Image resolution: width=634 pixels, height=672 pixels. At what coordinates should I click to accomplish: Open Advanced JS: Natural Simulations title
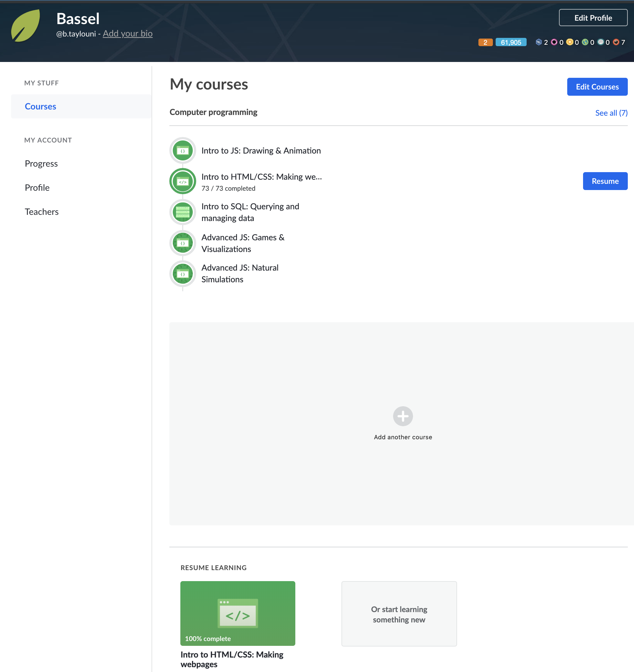click(x=240, y=273)
